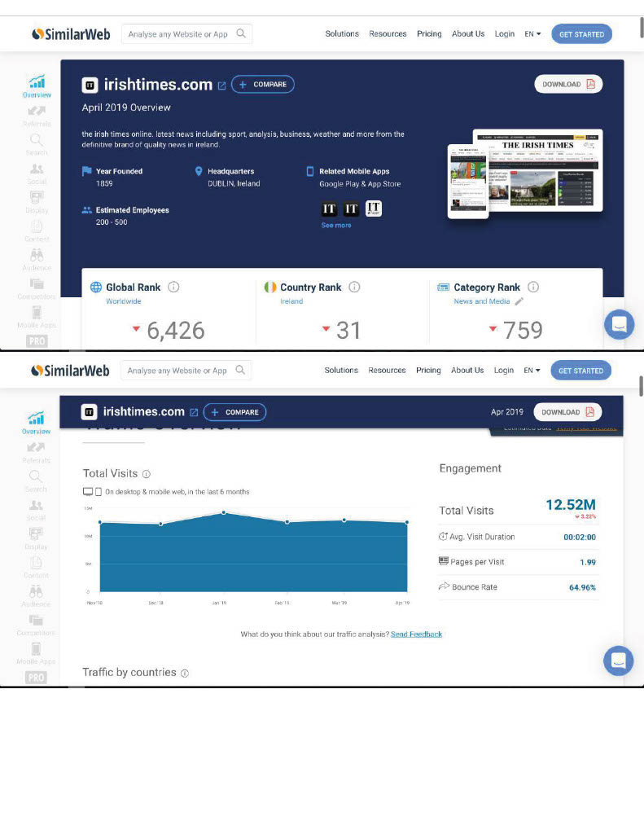Open Pricing in bottom screenshot's navigation bar
The image size is (644, 834).
click(428, 370)
